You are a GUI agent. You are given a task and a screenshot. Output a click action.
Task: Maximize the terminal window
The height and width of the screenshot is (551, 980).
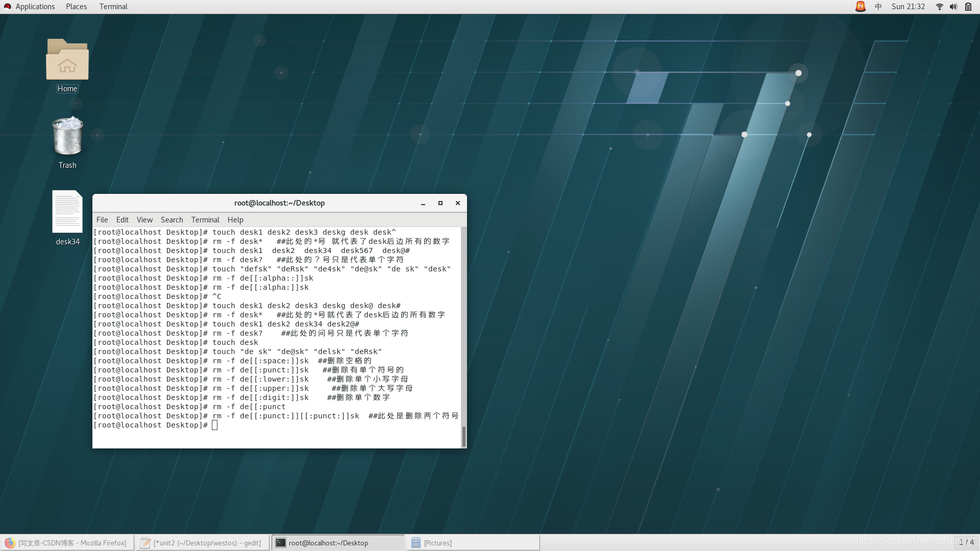tap(440, 203)
